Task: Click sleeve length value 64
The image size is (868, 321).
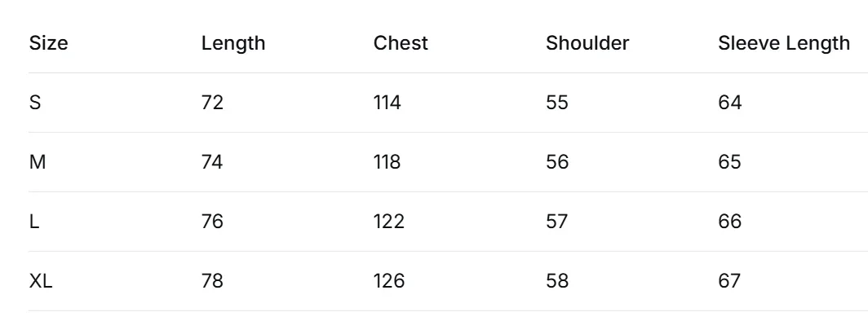Action: [x=729, y=103]
